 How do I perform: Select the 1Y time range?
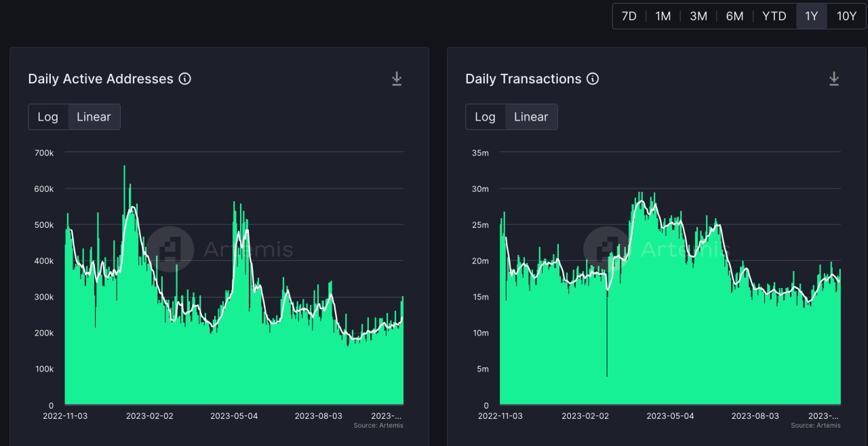click(x=811, y=16)
